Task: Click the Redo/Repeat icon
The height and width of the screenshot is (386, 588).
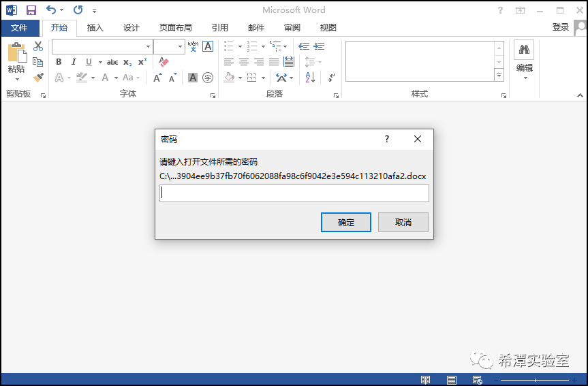Action: click(x=78, y=10)
